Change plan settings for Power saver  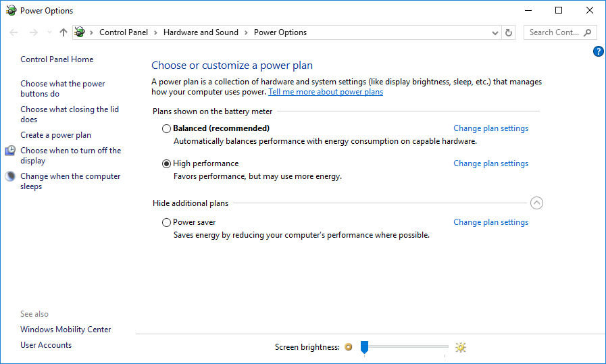click(x=490, y=222)
